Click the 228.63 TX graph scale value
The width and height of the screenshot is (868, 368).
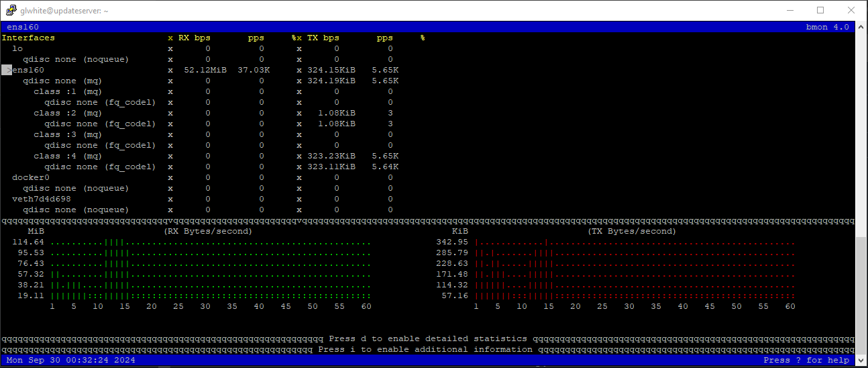(452, 263)
